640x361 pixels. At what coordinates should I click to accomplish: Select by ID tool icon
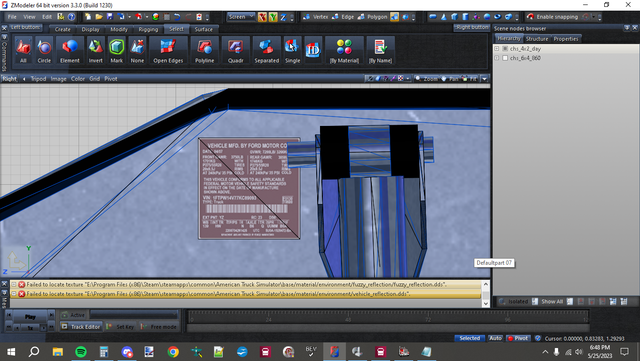(313, 50)
